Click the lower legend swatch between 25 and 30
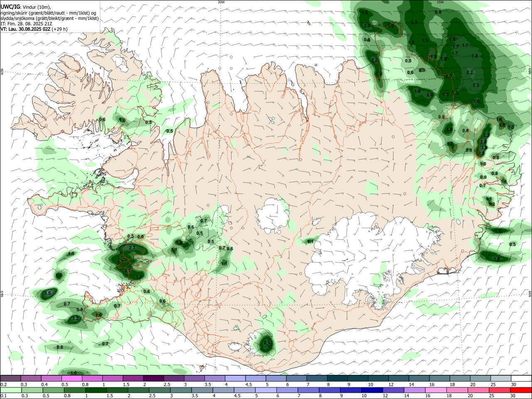This screenshot has height=399, width=532. tap(499, 390)
